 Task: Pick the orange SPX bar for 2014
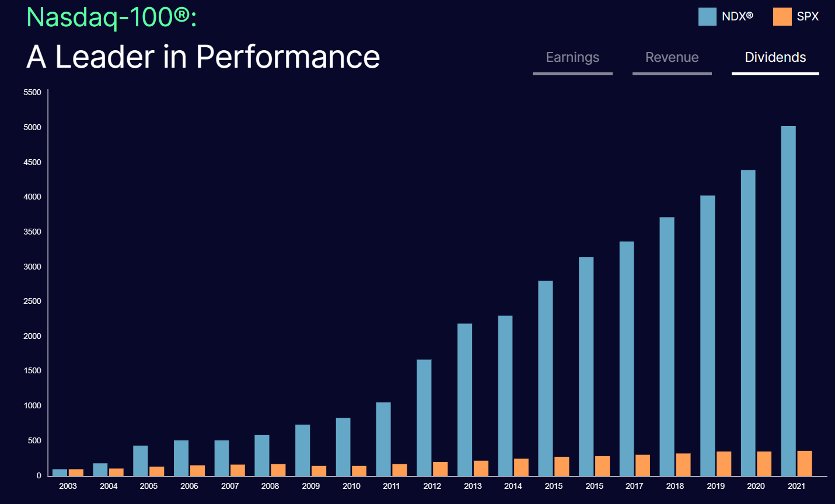(521, 467)
